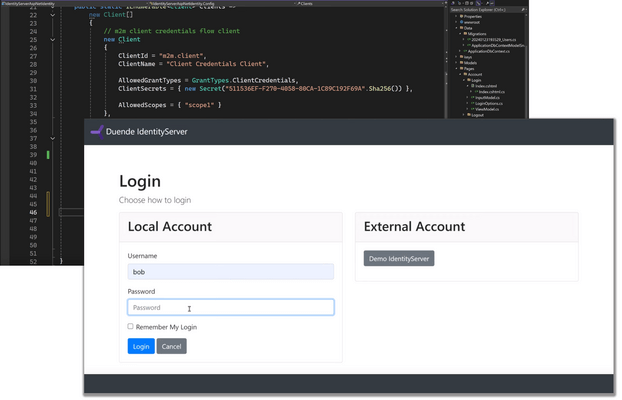This screenshot has height=400, width=622.
Task: Click the External Account heading
Action: [x=414, y=227]
